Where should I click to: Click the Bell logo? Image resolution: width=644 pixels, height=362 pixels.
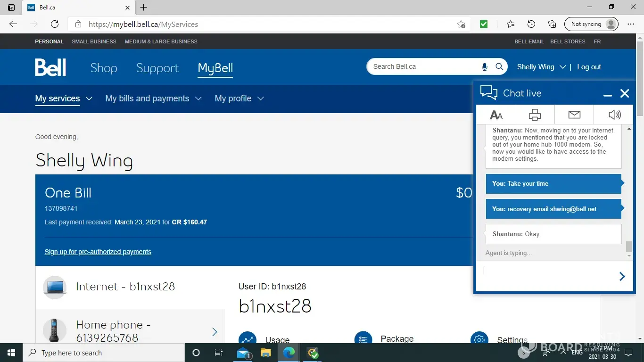tap(50, 67)
